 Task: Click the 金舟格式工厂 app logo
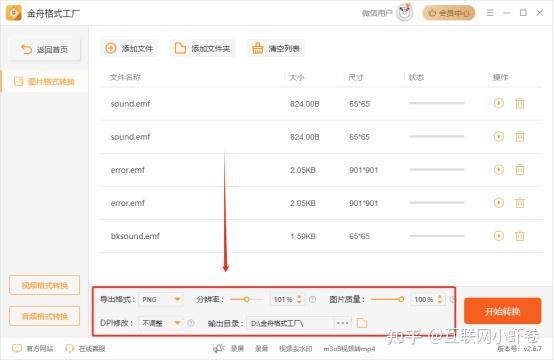point(14,13)
